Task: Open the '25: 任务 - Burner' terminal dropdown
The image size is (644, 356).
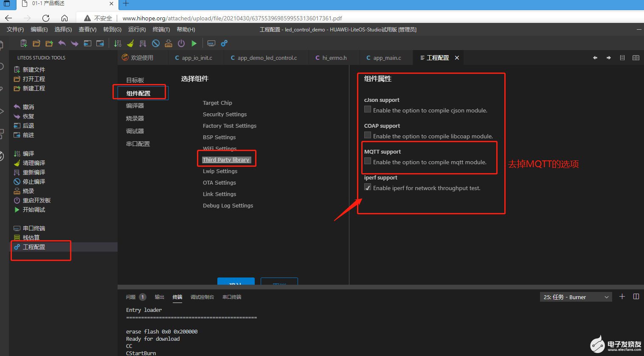Action: click(576, 297)
